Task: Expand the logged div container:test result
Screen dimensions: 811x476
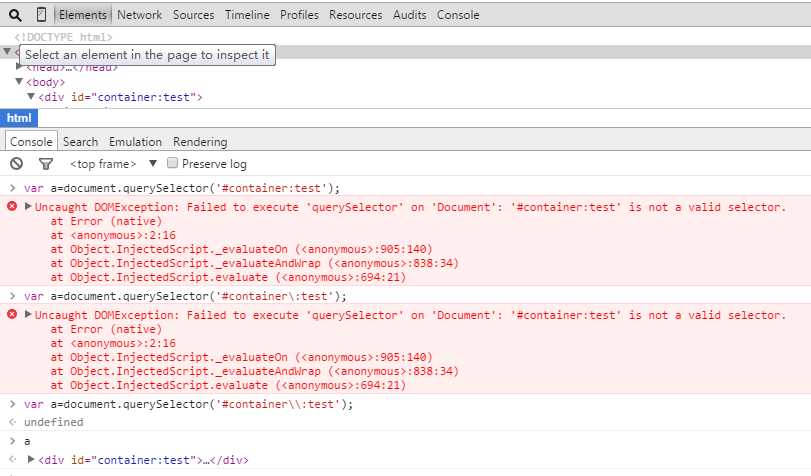Action: coord(31,459)
